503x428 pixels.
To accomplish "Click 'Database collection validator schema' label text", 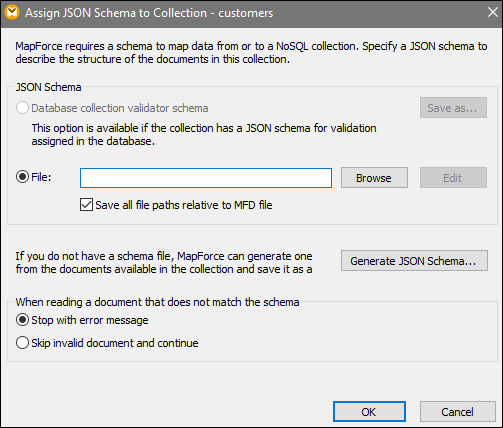I will 120,108.
